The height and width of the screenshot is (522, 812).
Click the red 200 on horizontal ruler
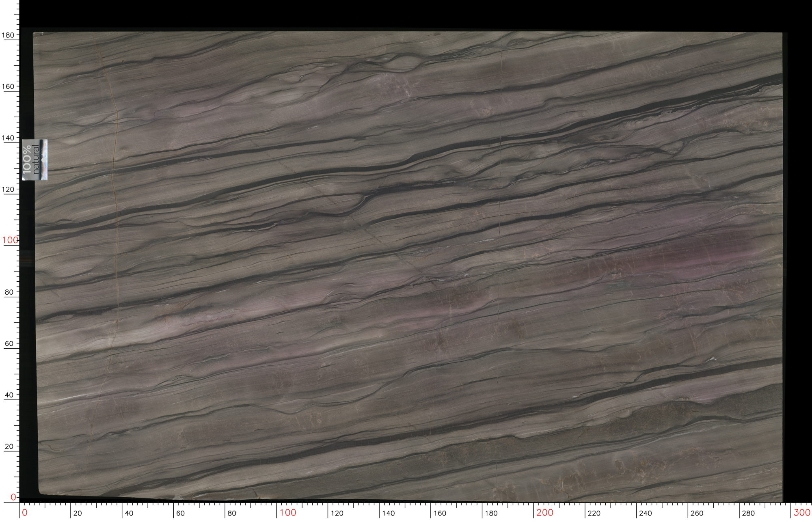tap(545, 513)
